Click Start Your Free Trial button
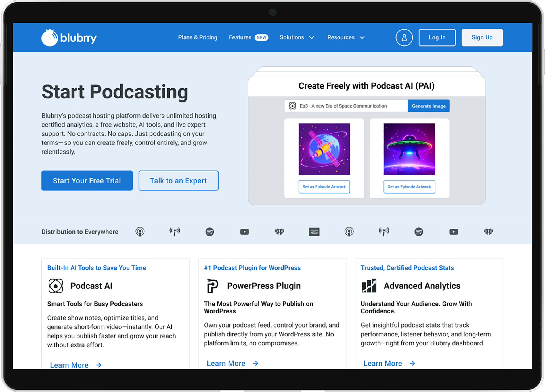The width and height of the screenshot is (545, 392). click(87, 181)
